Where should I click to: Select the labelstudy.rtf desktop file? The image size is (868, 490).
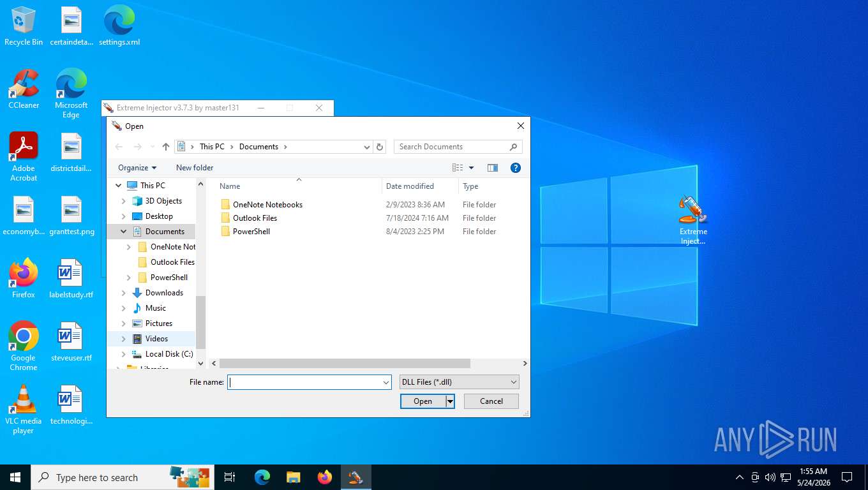tap(71, 278)
